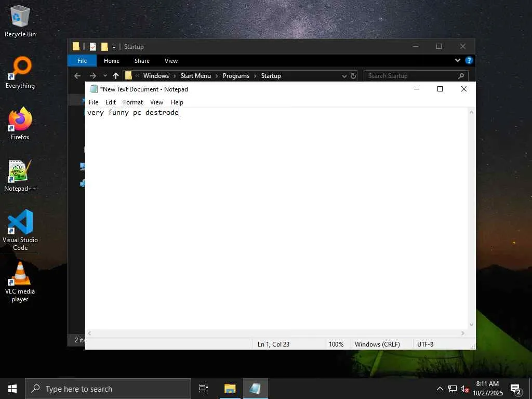Click the Windows Start button
The width and height of the screenshot is (532, 399).
[12, 389]
